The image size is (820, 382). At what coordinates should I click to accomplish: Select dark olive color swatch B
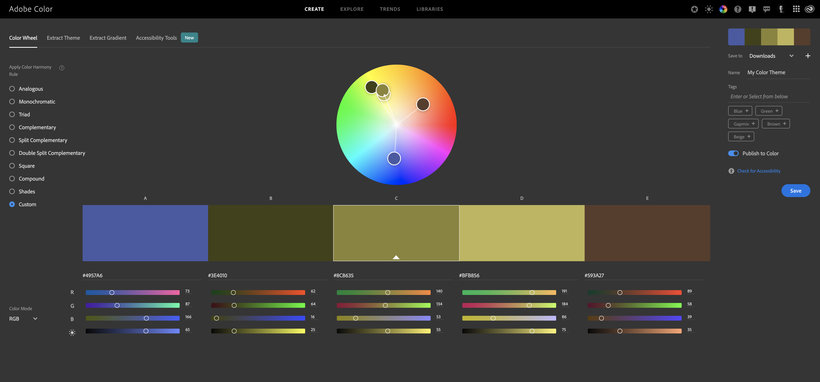pyautogui.click(x=270, y=233)
